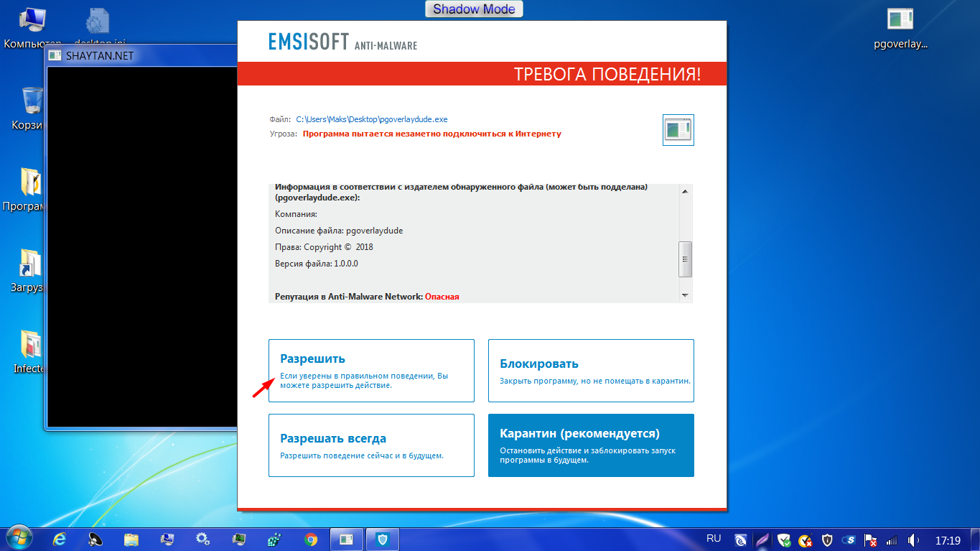Select the Компьютер desktop icon

coord(32,29)
